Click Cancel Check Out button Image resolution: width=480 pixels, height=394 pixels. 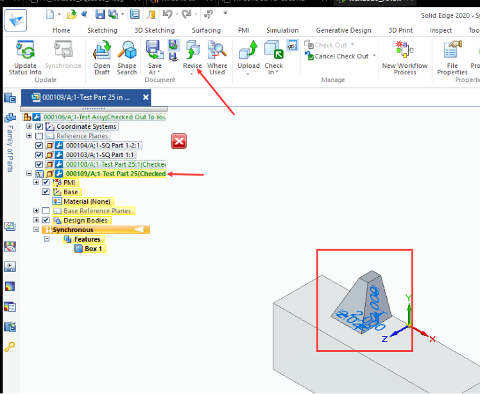[340, 56]
